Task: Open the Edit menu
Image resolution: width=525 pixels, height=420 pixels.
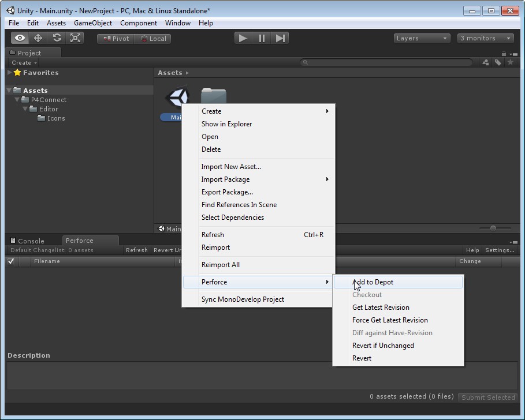Action: (x=33, y=23)
